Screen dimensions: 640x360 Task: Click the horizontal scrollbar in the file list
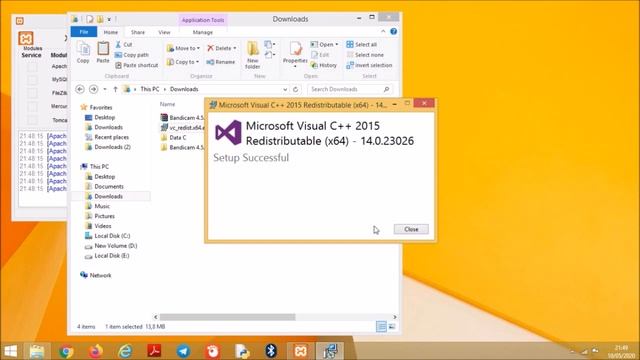[227, 317]
